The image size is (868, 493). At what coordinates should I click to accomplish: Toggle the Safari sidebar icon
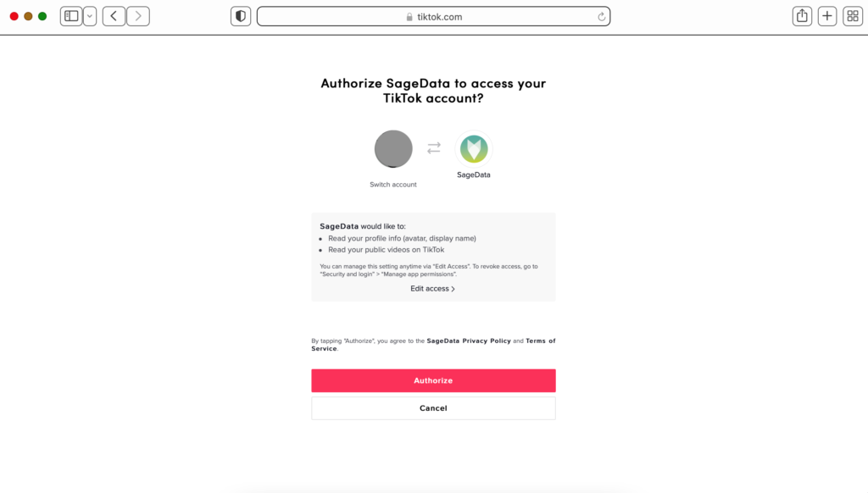tap(71, 16)
